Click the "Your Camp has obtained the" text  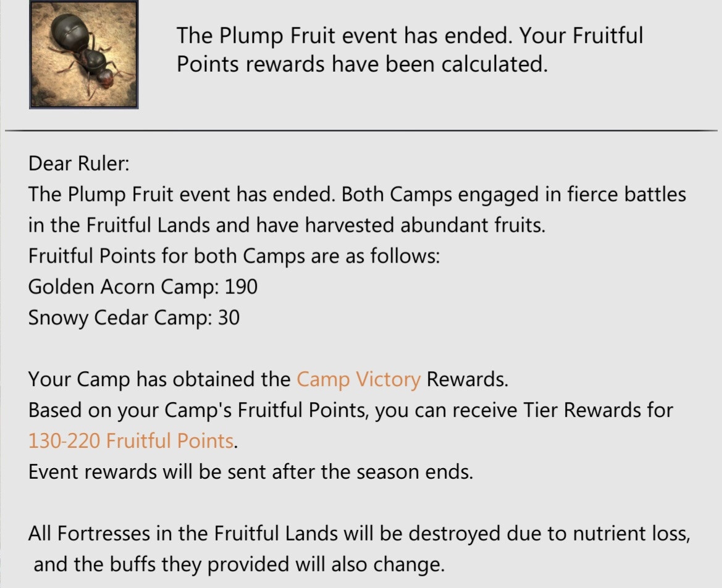[x=159, y=379]
